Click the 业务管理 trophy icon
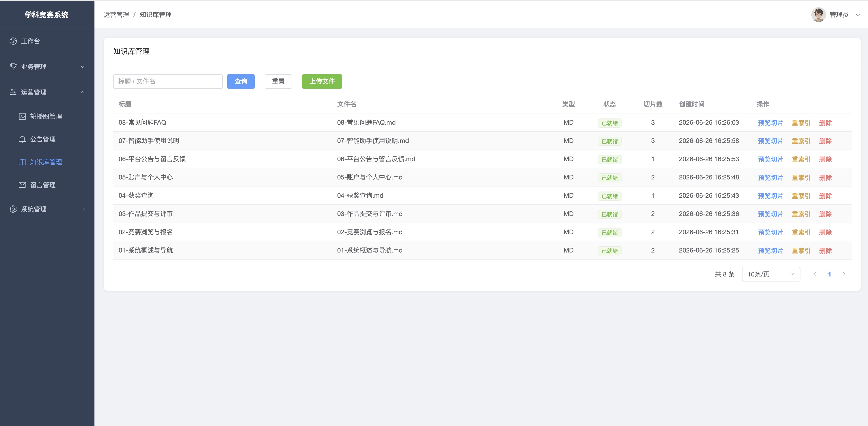The height and width of the screenshot is (426, 868). (x=13, y=67)
